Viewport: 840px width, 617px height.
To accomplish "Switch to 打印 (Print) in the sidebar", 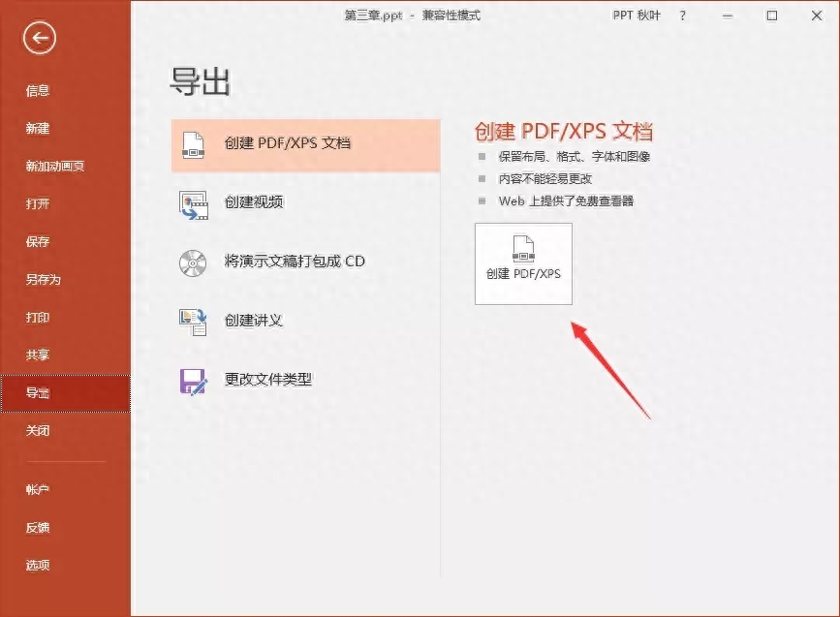I will coord(37,317).
